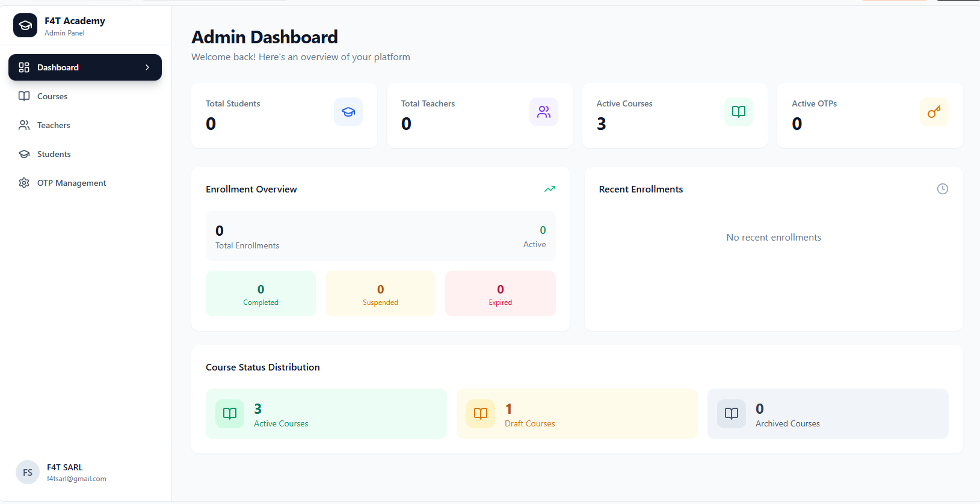Viewport: 980px width, 504px height.
Task: Click the Students graduation cap icon in sidebar
Action: pyautogui.click(x=24, y=154)
